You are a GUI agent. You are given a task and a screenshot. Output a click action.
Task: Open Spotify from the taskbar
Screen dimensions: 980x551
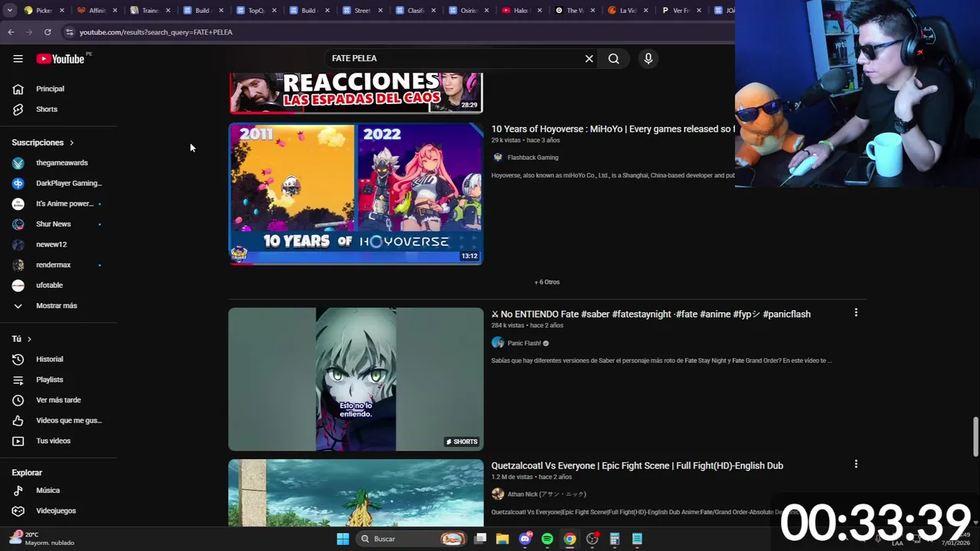click(547, 539)
